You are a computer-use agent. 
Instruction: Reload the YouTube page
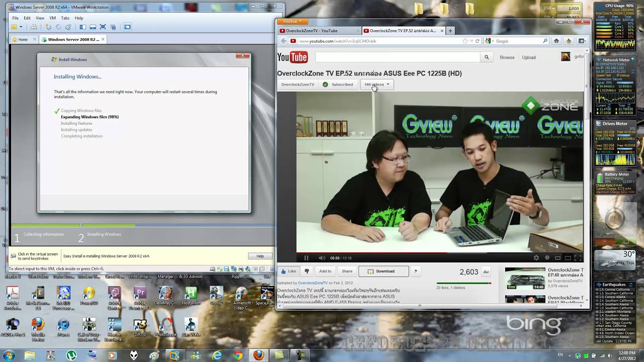pyautogui.click(x=477, y=41)
